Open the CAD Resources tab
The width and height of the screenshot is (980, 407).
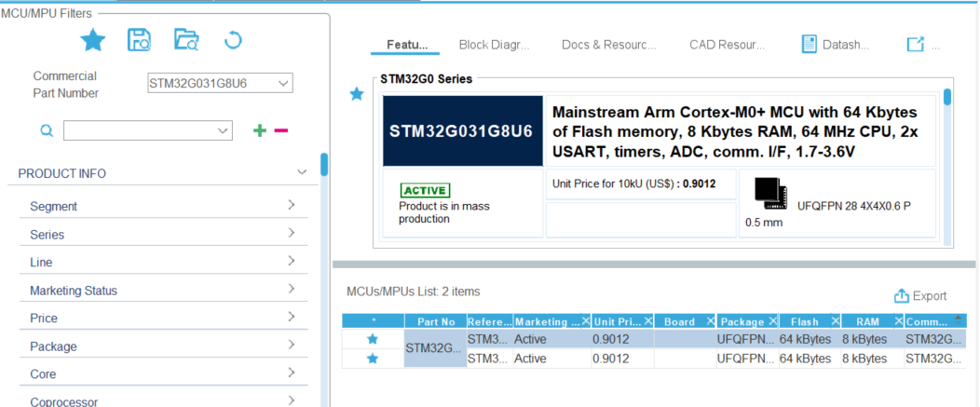pos(727,45)
